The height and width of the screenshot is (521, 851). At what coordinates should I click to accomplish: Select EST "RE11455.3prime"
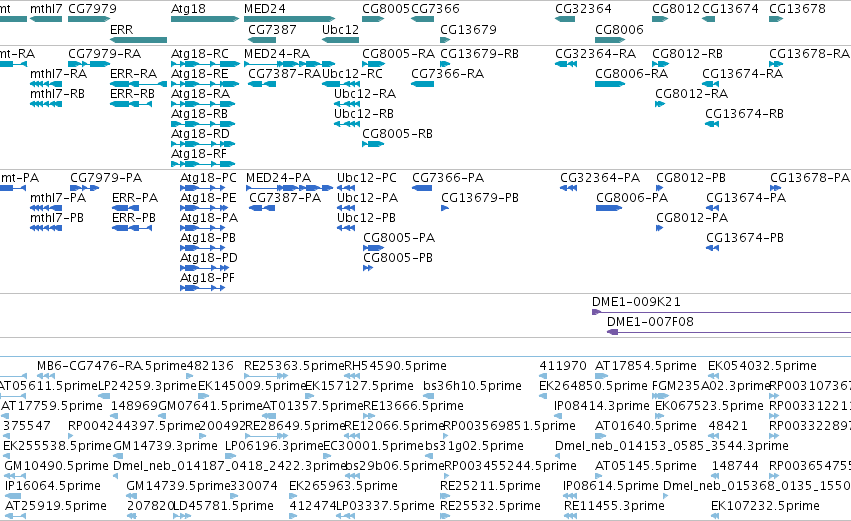(x=614, y=506)
